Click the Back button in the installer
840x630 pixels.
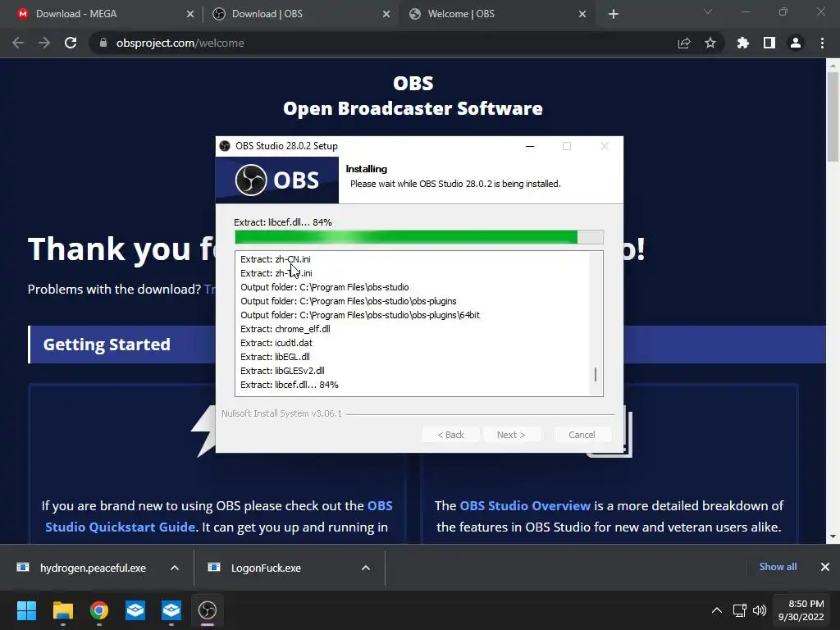450,435
